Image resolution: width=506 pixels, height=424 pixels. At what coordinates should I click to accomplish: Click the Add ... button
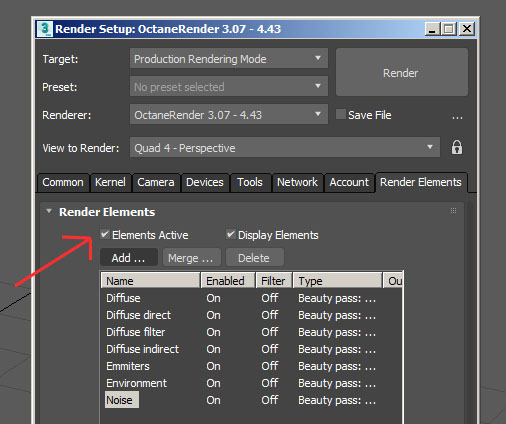coord(129,258)
